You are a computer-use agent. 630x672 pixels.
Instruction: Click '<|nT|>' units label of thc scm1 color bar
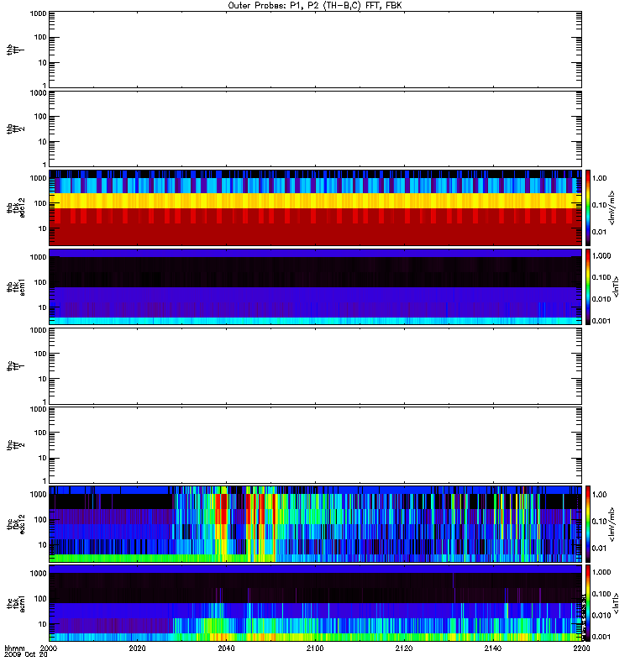pos(616,603)
